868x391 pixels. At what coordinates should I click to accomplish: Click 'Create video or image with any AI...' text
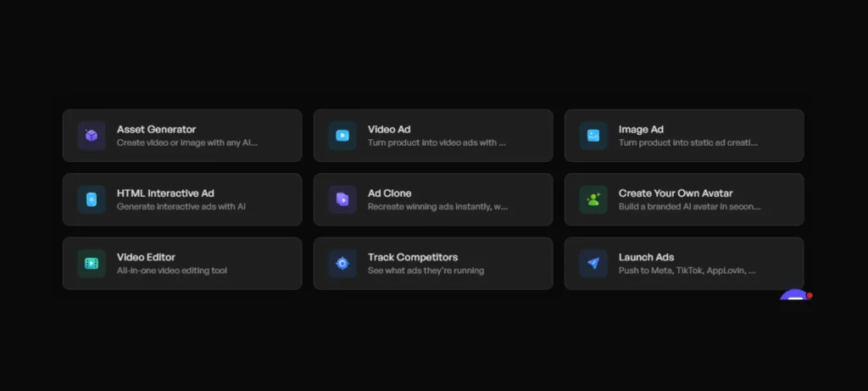click(187, 142)
